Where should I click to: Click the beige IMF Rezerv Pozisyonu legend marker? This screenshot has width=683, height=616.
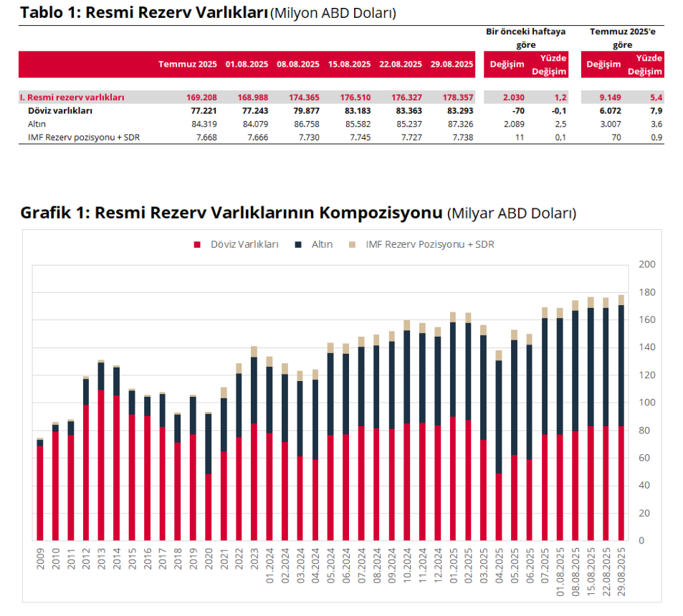pos(351,245)
